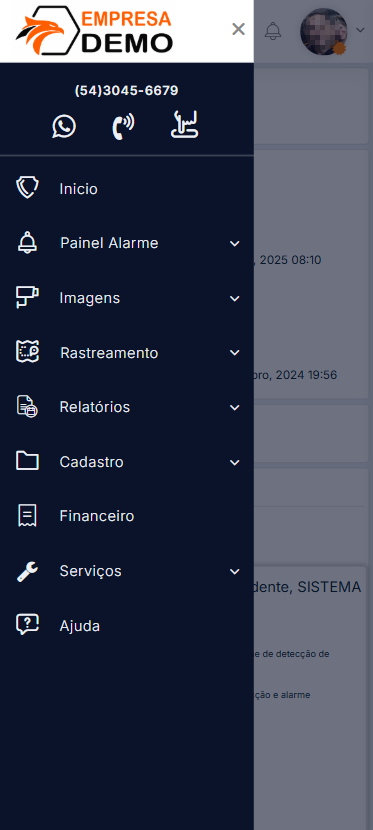Screen dimensions: 373x830
Task: Click the hand panic button icon
Action: click(185, 125)
